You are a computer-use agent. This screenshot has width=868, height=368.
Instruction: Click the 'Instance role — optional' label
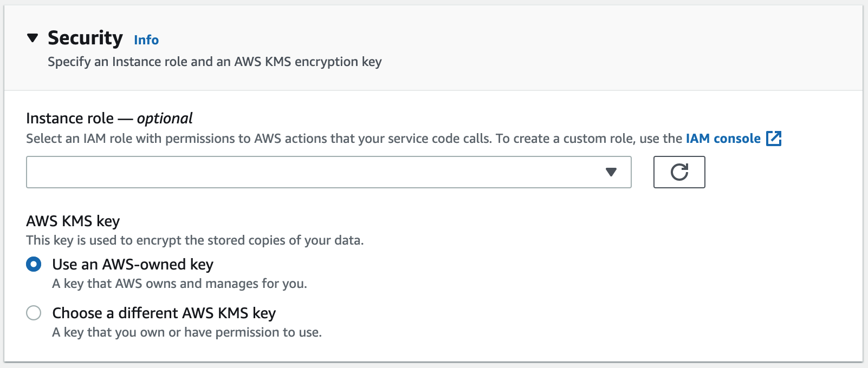(x=109, y=118)
